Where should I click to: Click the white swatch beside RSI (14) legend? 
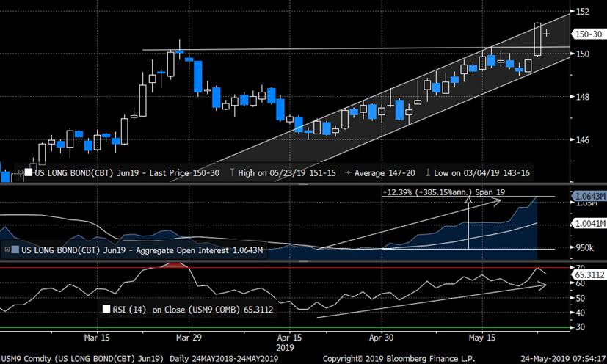pyautogui.click(x=106, y=309)
